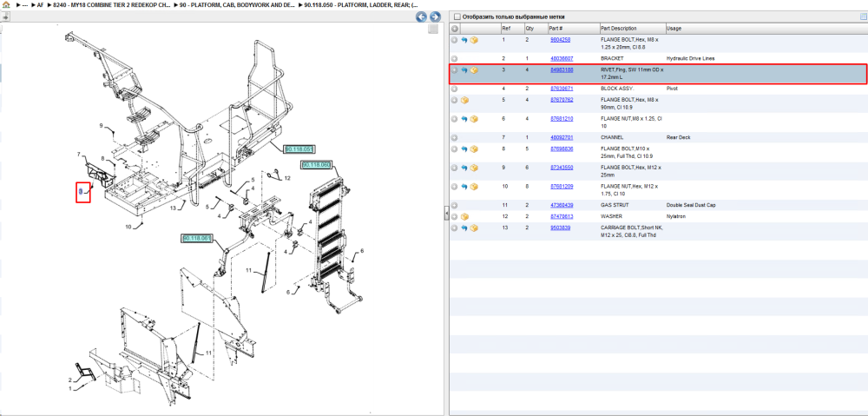
Task: Select callout 7 on the diagram
Action: (79, 154)
